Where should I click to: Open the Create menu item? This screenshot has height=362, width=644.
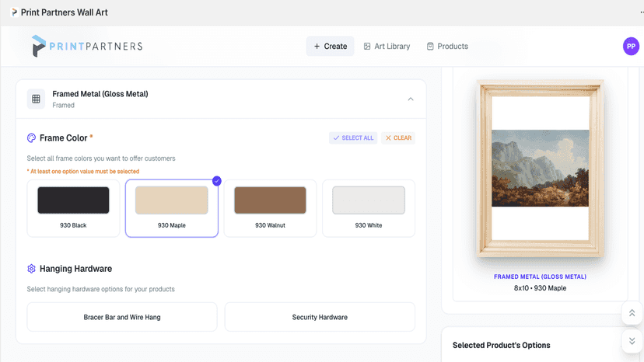click(330, 46)
